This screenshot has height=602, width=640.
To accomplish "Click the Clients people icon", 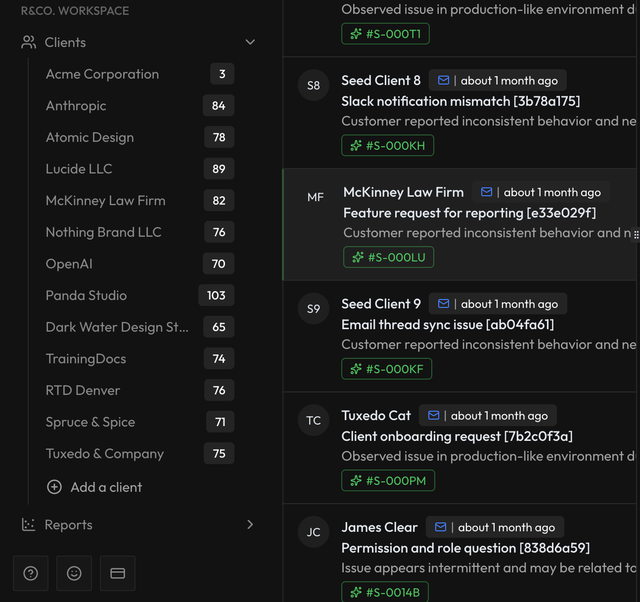I will pos(29,42).
